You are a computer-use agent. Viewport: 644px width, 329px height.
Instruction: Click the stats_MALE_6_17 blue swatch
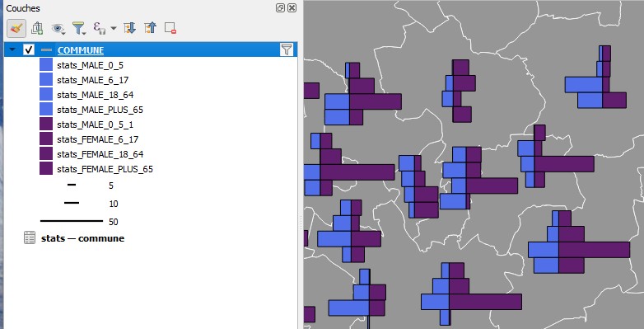tap(46, 79)
